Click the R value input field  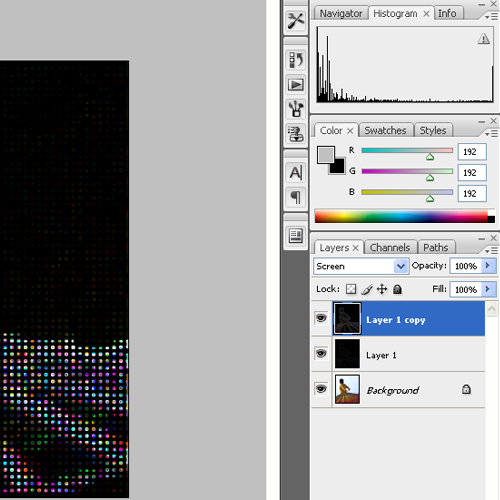click(472, 152)
